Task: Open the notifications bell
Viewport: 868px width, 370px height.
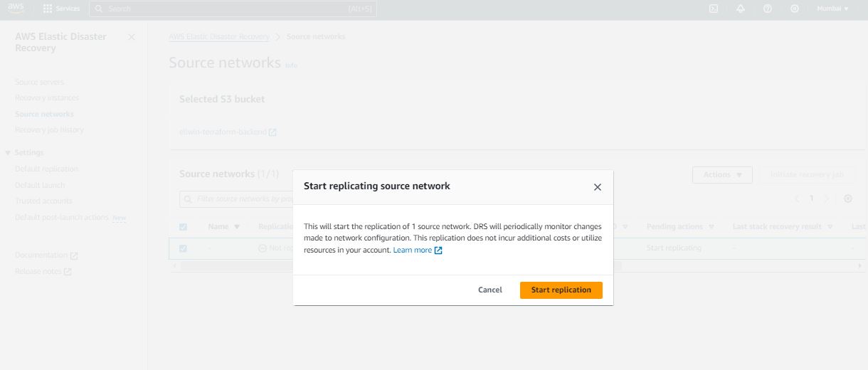Action: [x=741, y=9]
